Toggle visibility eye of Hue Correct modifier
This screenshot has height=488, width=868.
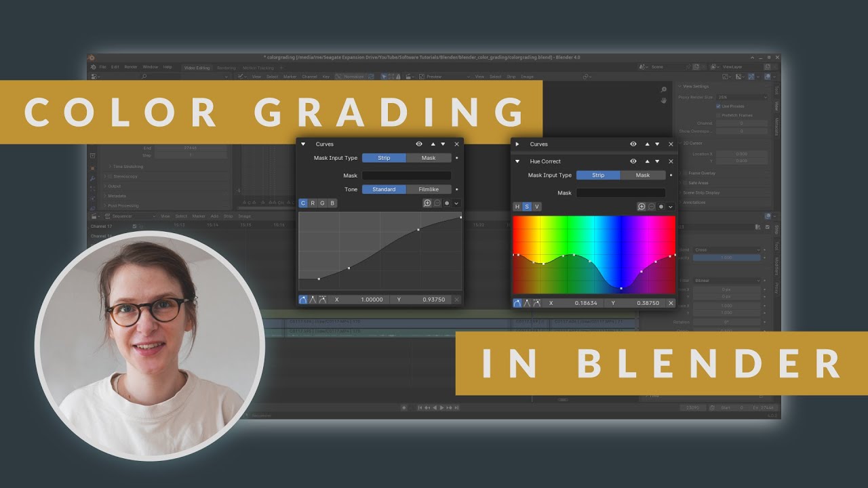(x=633, y=161)
